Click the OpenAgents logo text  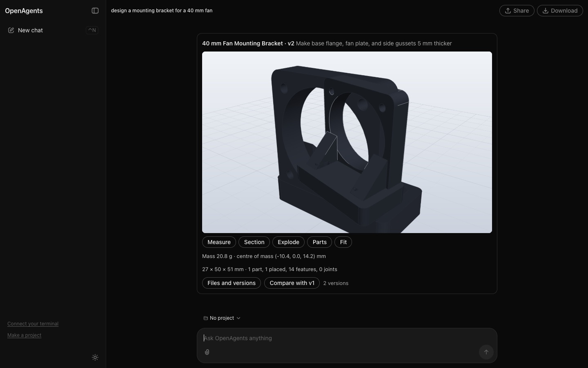coord(24,11)
